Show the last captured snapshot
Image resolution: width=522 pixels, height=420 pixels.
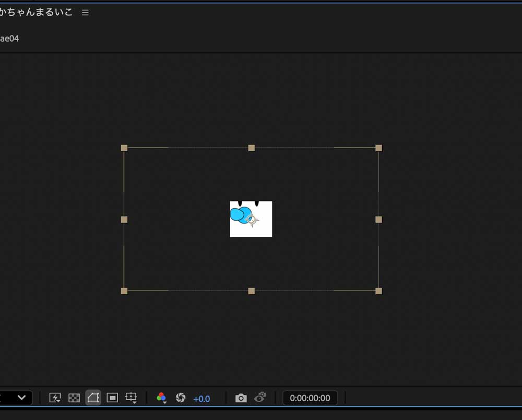[x=259, y=398]
